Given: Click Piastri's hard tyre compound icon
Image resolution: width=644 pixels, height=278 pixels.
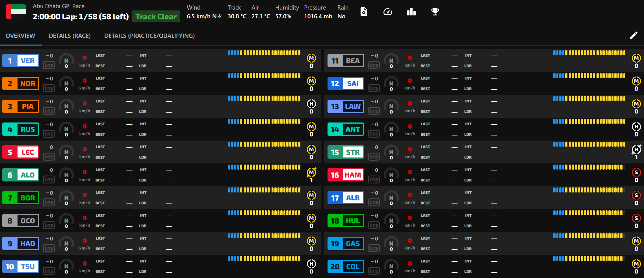Looking at the screenshot, I should 311,104.
